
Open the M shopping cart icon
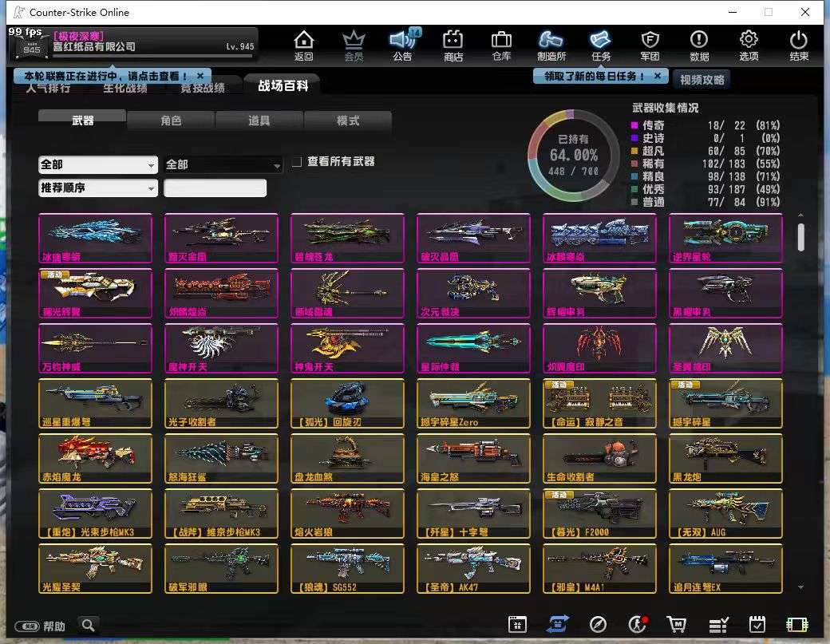[x=677, y=624]
